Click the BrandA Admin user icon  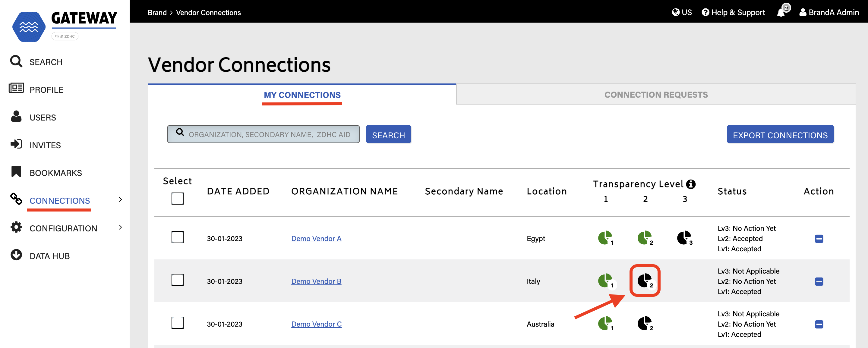tap(803, 12)
